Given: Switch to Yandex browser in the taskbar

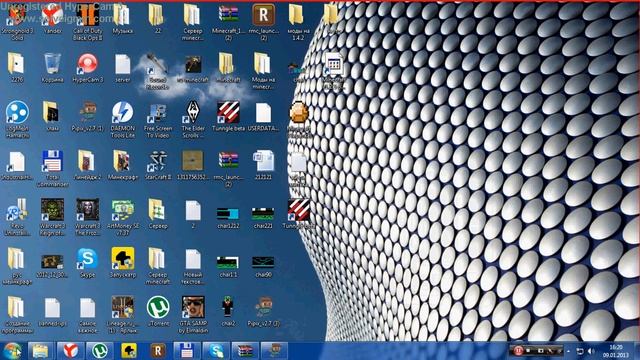Looking at the screenshot, I should [70, 351].
